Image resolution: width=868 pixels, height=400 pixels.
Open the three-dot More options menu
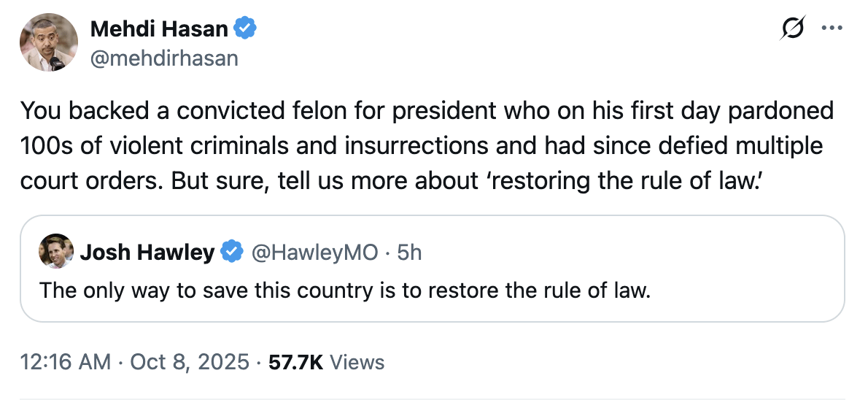pos(832,29)
